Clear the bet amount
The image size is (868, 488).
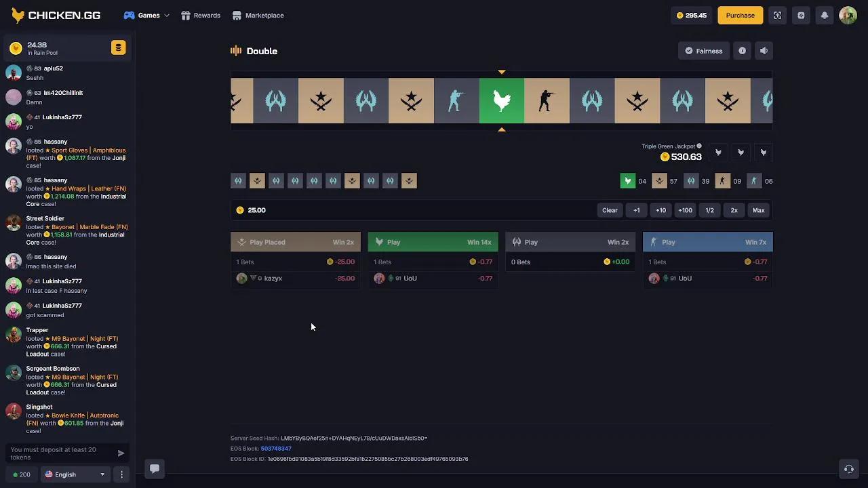pos(610,210)
